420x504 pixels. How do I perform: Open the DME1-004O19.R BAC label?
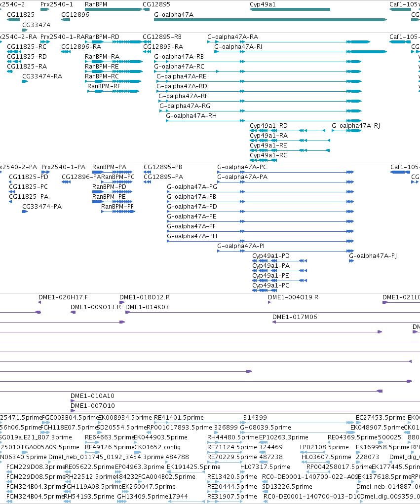point(293,297)
